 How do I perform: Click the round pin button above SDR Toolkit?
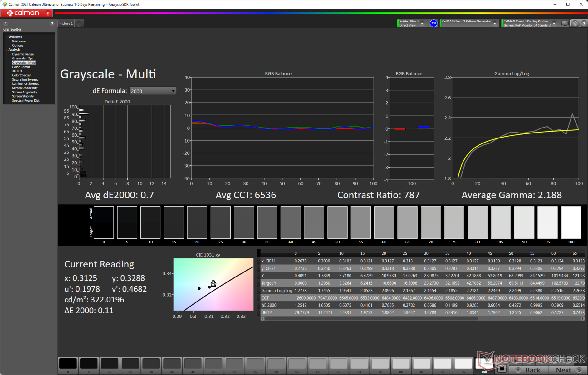[x=5, y=23]
